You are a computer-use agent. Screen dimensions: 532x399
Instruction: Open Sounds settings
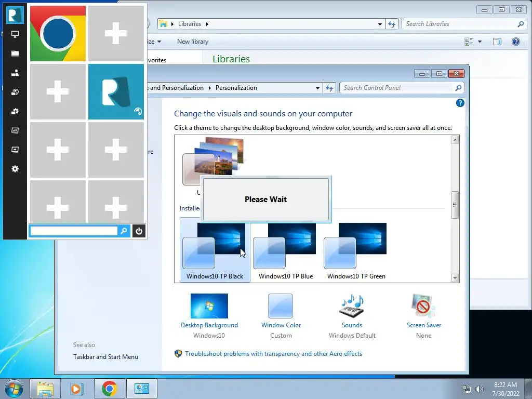(x=352, y=316)
